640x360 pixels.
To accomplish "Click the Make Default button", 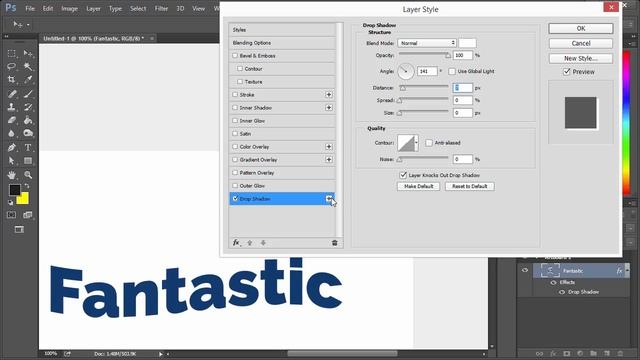I will 418,187.
